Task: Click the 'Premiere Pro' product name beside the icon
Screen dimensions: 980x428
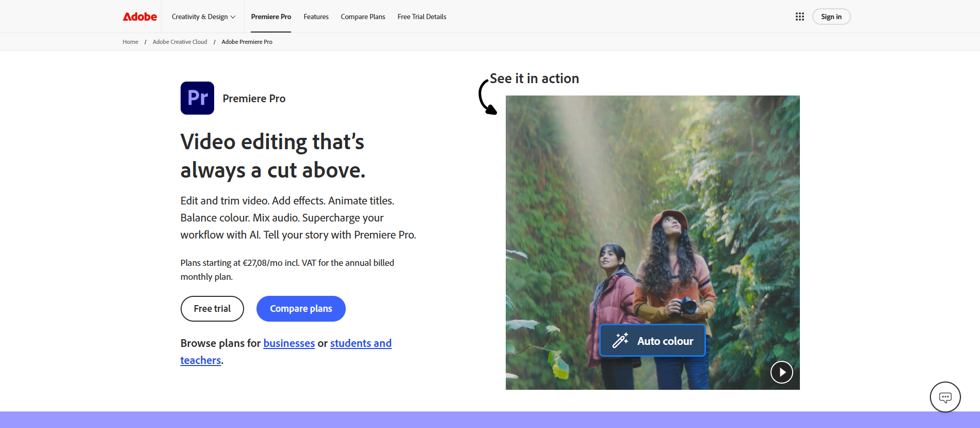Action: (254, 99)
